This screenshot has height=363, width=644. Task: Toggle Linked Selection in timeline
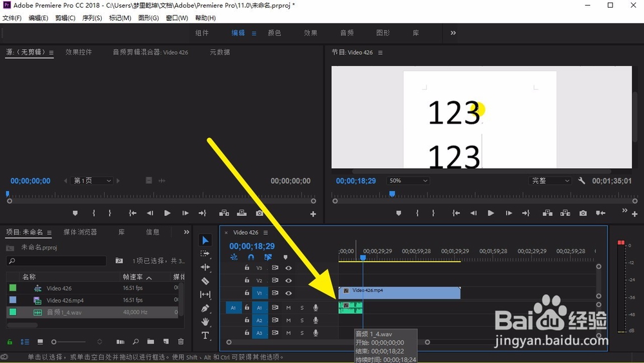point(268,257)
